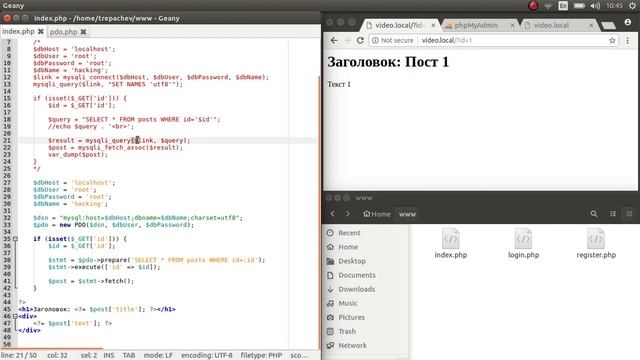Screen dimensions: 640x360
Task: Close the phpMyAdmin browser tab
Action: point(512,25)
